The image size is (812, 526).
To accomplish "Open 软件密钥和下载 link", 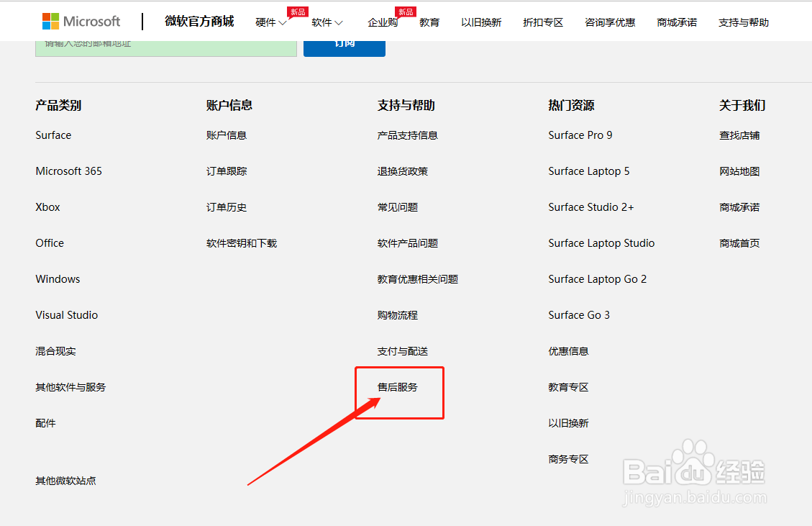I will (242, 243).
